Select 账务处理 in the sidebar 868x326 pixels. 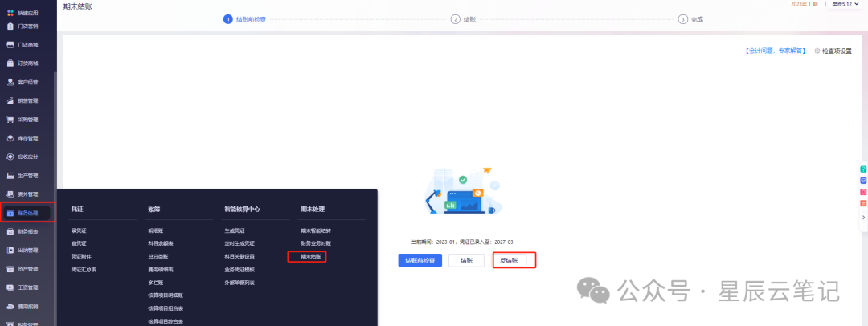27,213
